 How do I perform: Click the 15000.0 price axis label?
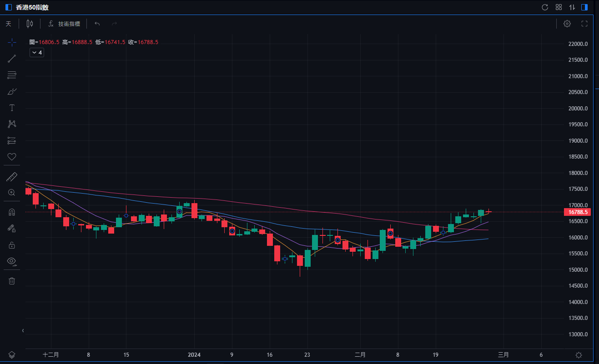tap(578, 270)
